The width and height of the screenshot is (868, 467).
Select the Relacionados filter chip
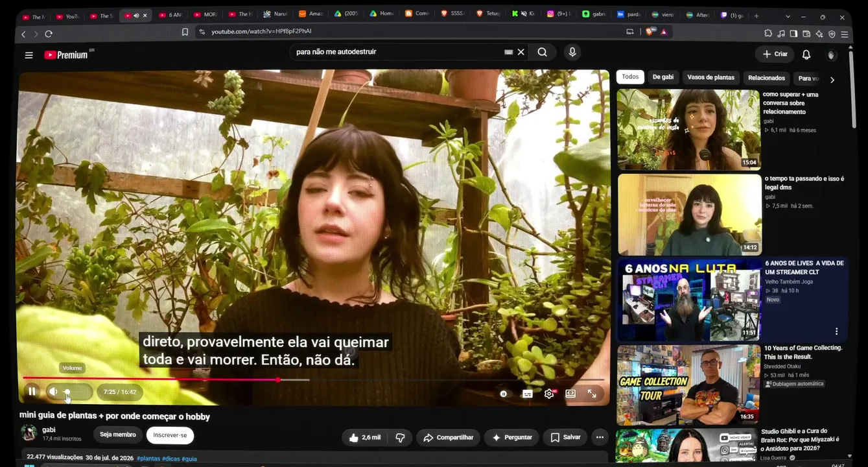pyautogui.click(x=766, y=77)
